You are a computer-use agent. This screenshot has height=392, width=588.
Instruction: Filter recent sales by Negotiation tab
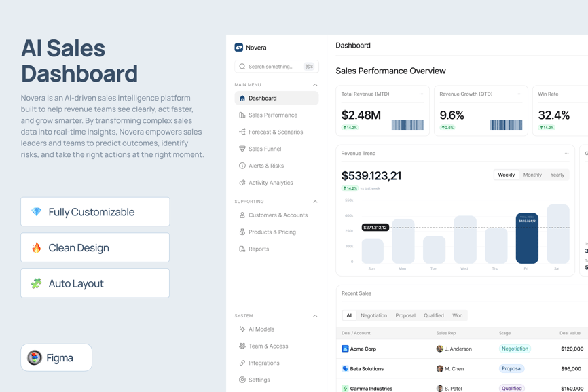tap(373, 315)
